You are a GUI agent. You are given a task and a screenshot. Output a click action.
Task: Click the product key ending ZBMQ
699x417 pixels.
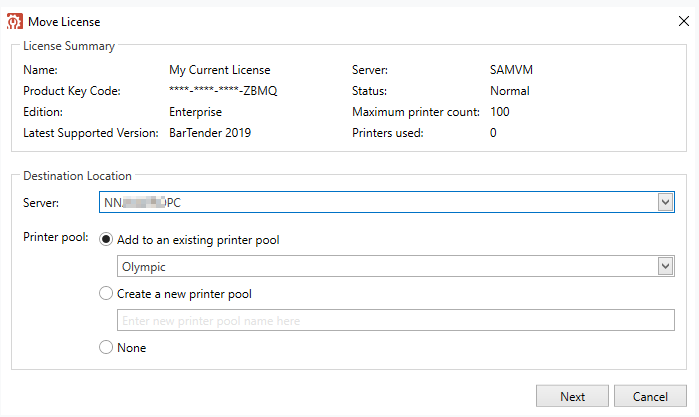(x=223, y=91)
